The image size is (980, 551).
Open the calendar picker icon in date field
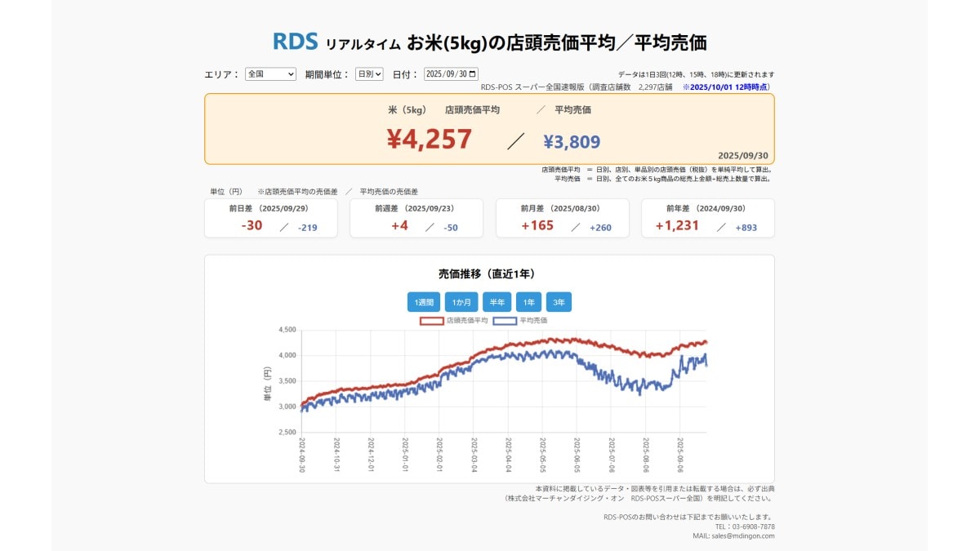[473, 73]
